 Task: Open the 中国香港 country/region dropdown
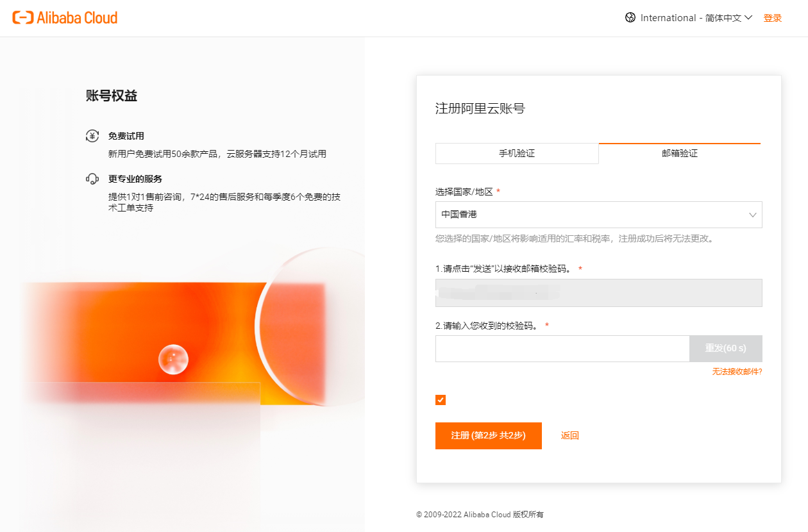tap(590, 215)
